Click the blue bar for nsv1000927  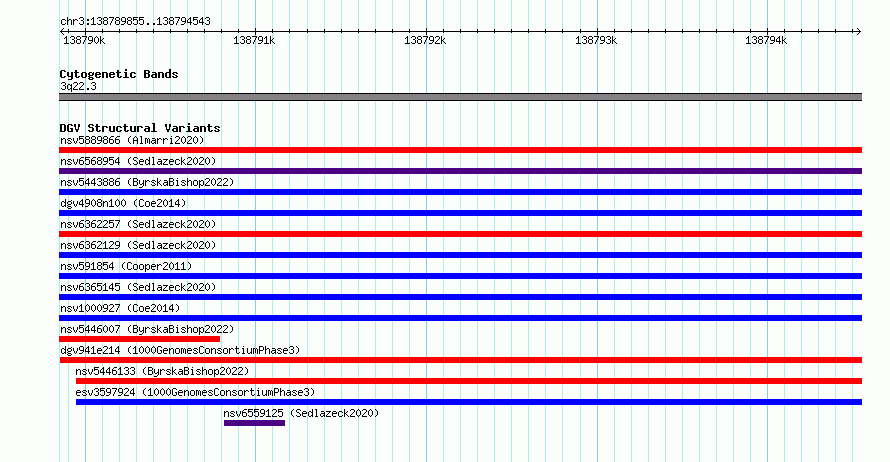click(x=460, y=318)
